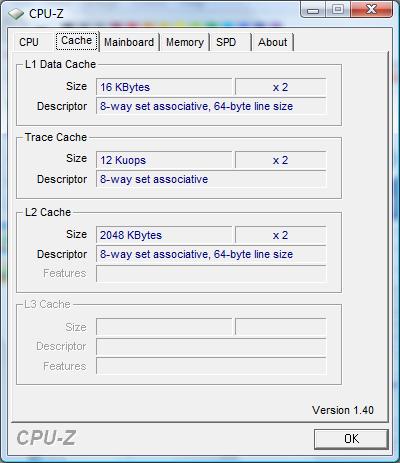Click the L3 Cache group label
400x463 pixels.
tap(47, 304)
